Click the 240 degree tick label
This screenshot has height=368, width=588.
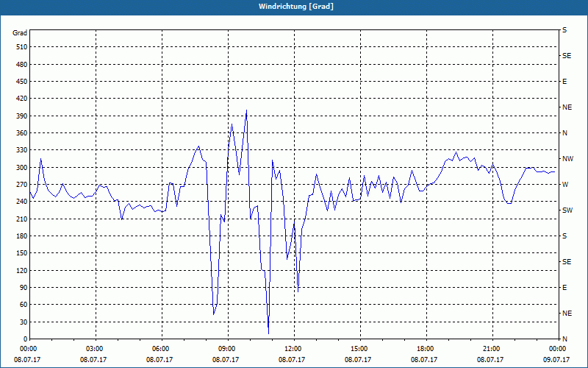(x=22, y=202)
